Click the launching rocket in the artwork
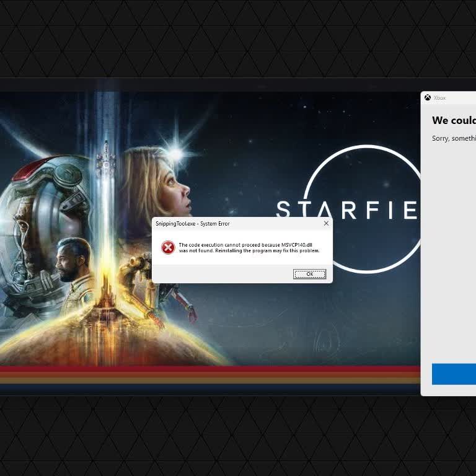Viewport: 476px width, 476px height. click(106, 155)
